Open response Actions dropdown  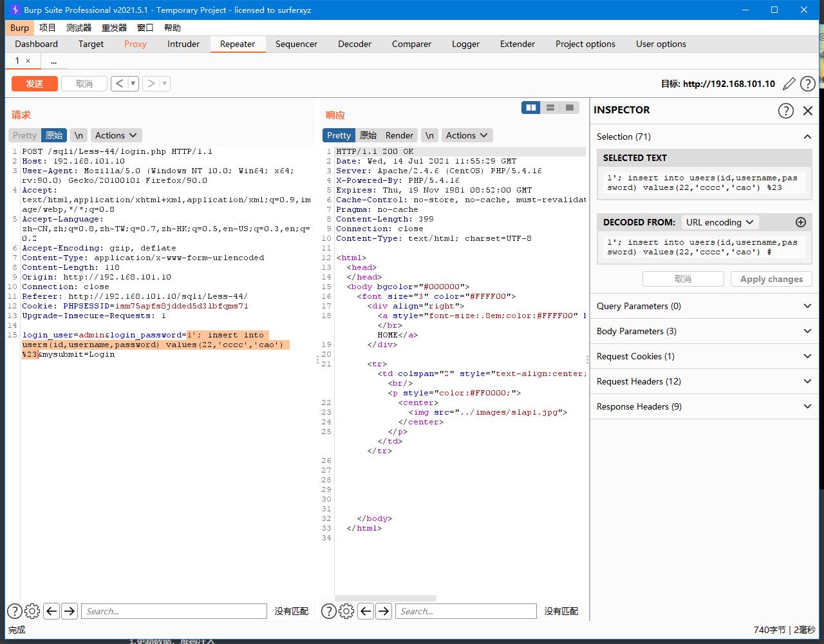click(x=467, y=135)
